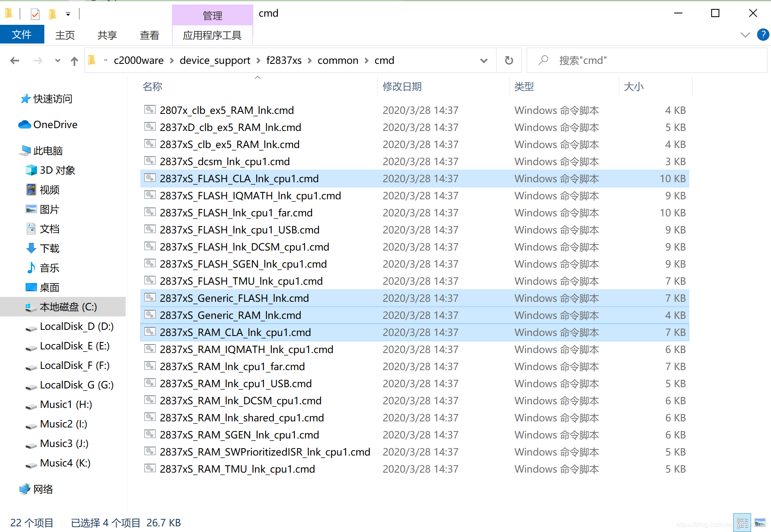Click the folder icon in the address bar
The height and width of the screenshot is (532, 771).
(92, 60)
